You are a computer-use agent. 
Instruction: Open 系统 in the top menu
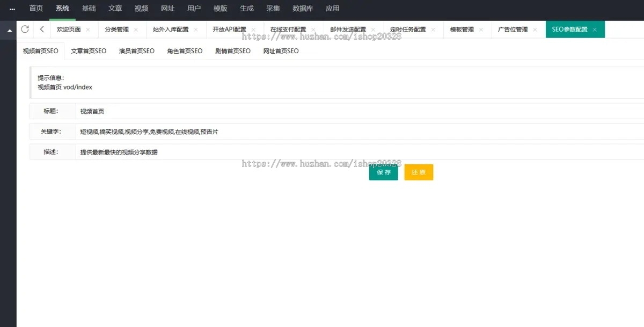point(62,9)
